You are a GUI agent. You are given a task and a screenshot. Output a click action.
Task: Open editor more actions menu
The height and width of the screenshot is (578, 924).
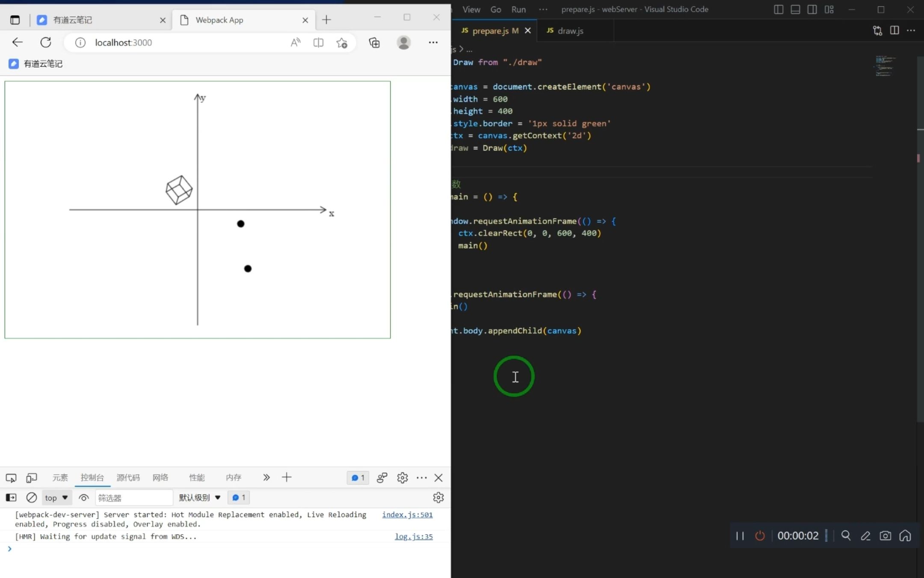click(911, 30)
